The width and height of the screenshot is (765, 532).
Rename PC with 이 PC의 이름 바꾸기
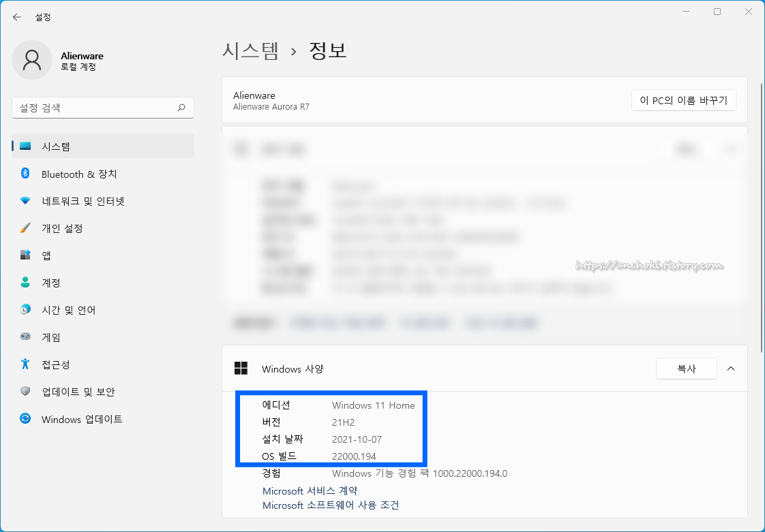[x=684, y=100]
